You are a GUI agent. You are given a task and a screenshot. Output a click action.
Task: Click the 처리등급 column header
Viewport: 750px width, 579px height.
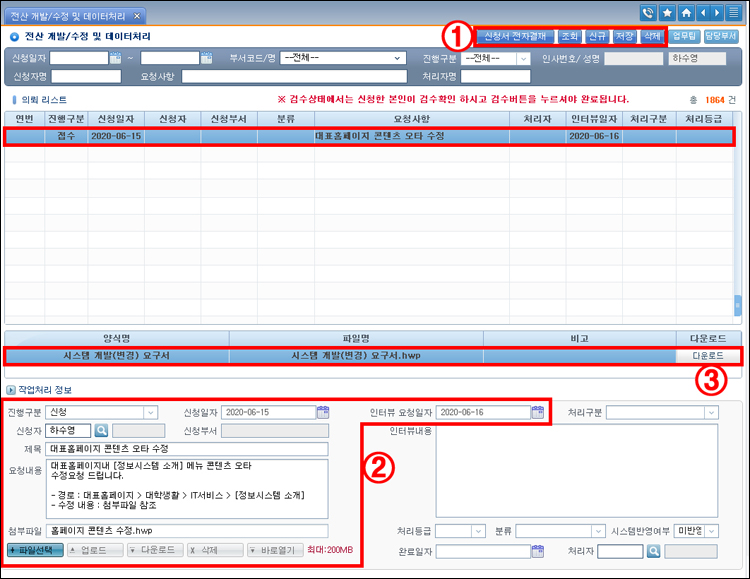[704, 119]
